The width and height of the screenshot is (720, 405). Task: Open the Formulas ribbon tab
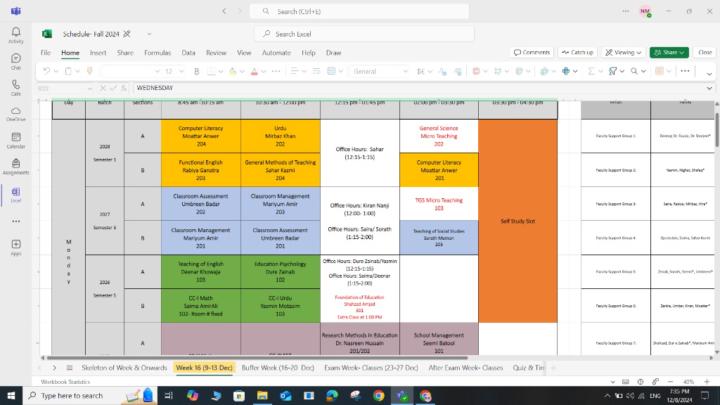156,52
